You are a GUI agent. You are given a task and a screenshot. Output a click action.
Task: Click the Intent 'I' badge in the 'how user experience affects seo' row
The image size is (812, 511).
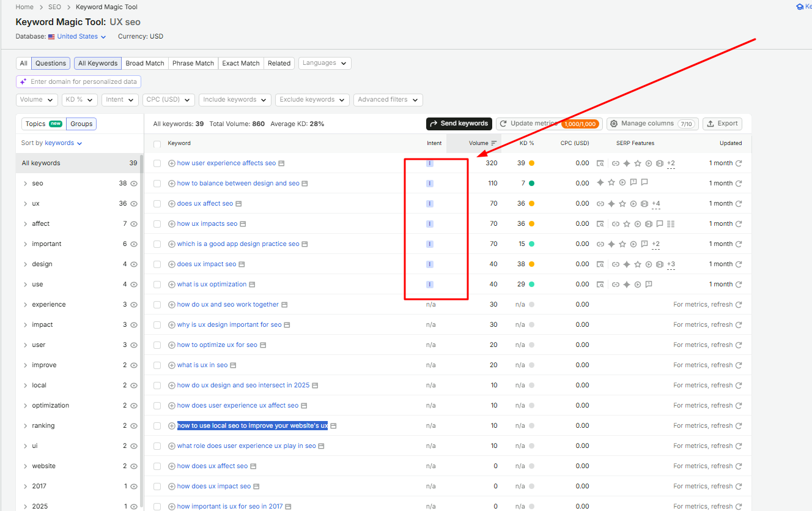430,163
